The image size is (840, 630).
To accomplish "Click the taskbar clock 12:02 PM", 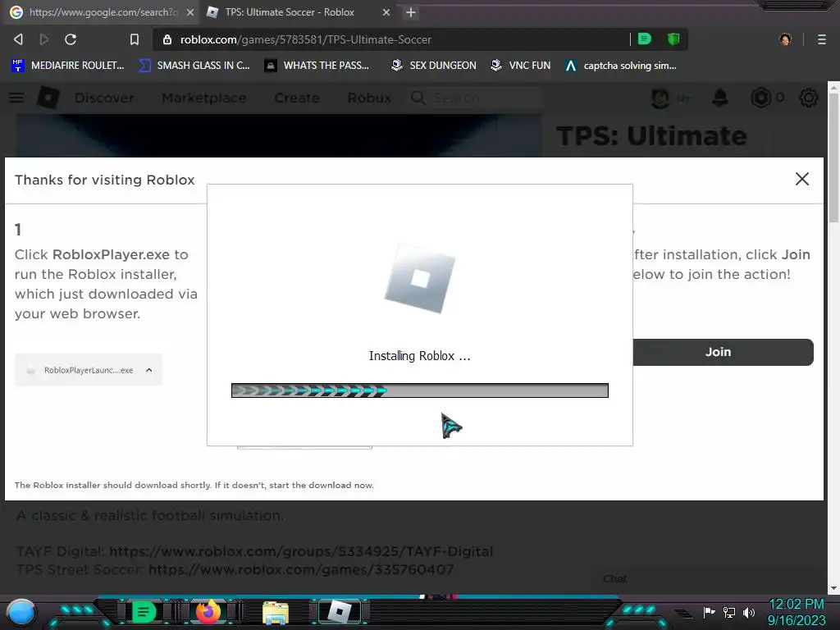I will 797,604.
